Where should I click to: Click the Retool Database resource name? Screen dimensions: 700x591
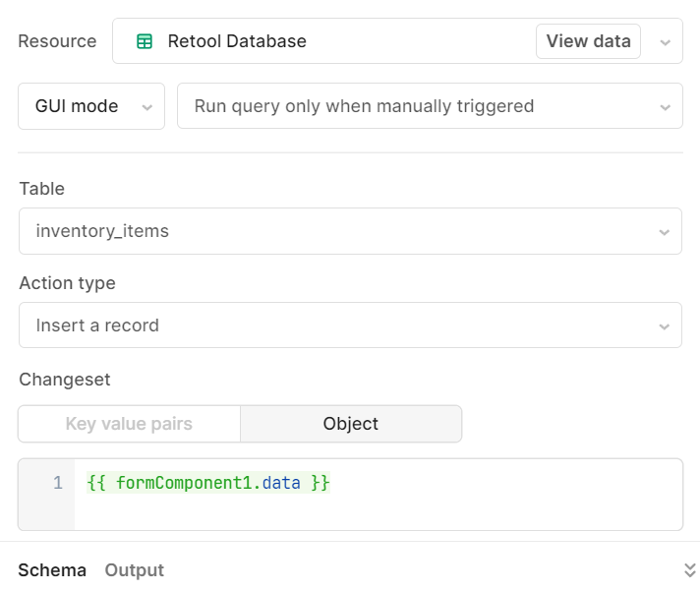pyautogui.click(x=237, y=41)
